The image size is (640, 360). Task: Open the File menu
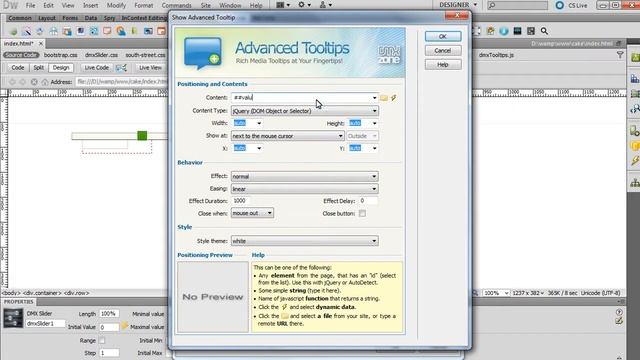click(31, 5)
